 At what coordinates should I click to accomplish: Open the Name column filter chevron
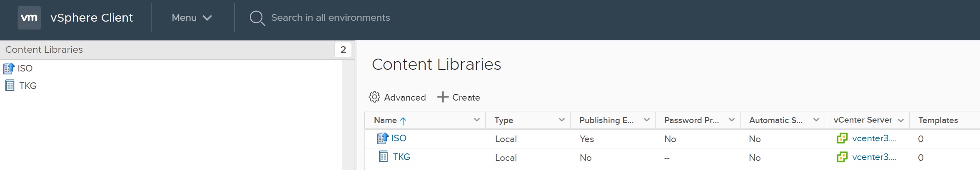[x=476, y=120]
